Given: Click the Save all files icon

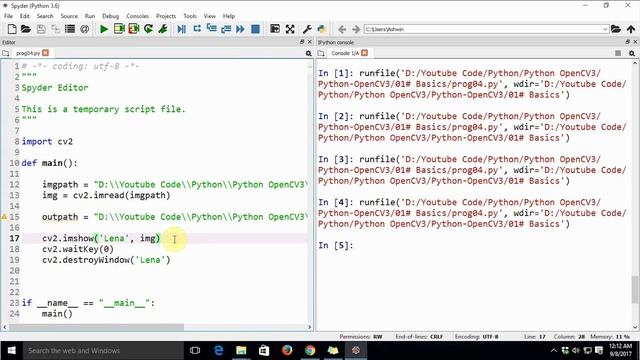Looking at the screenshot, I should 55,29.
